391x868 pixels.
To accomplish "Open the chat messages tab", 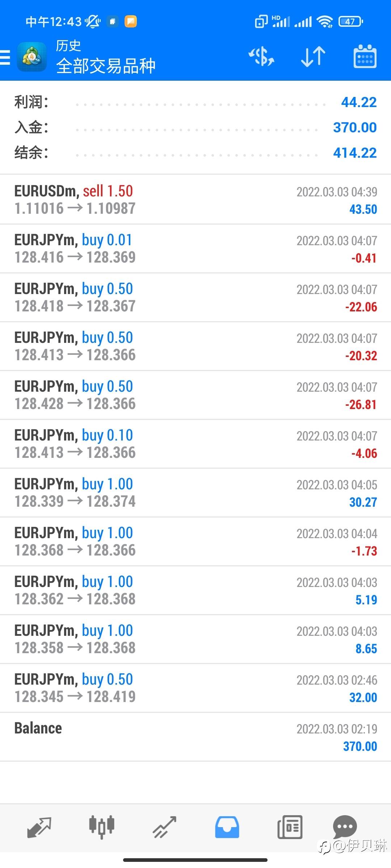I will [345, 826].
